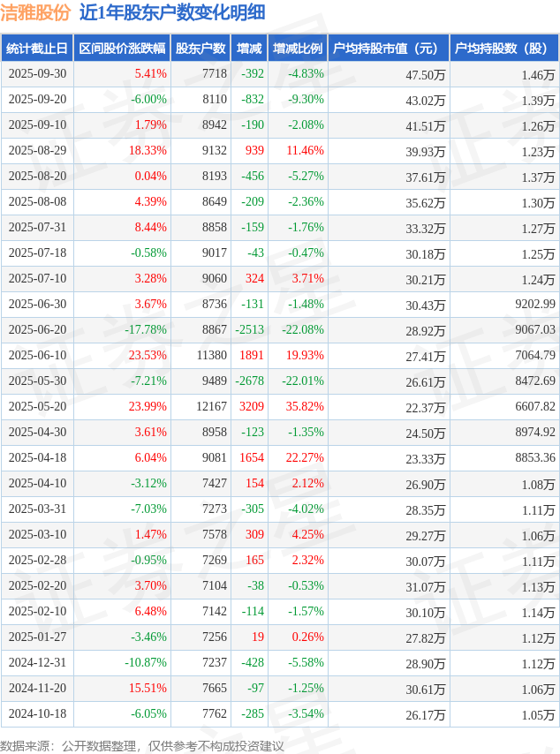Click the 统计截止日 column header

tap(37, 49)
